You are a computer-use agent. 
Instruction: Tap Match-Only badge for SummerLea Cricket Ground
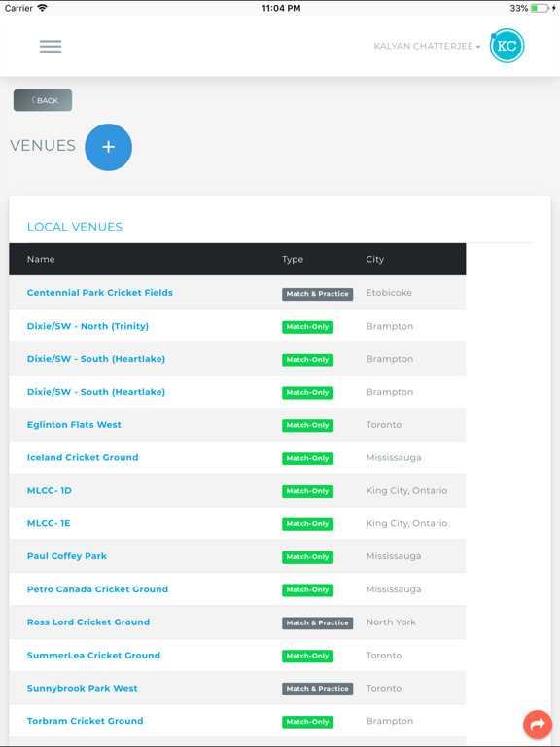point(307,656)
